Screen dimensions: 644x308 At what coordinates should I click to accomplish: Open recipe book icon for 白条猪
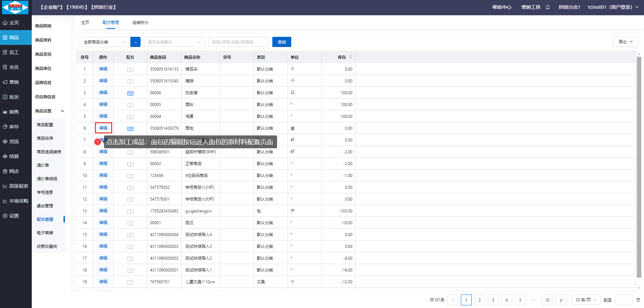pos(130,93)
